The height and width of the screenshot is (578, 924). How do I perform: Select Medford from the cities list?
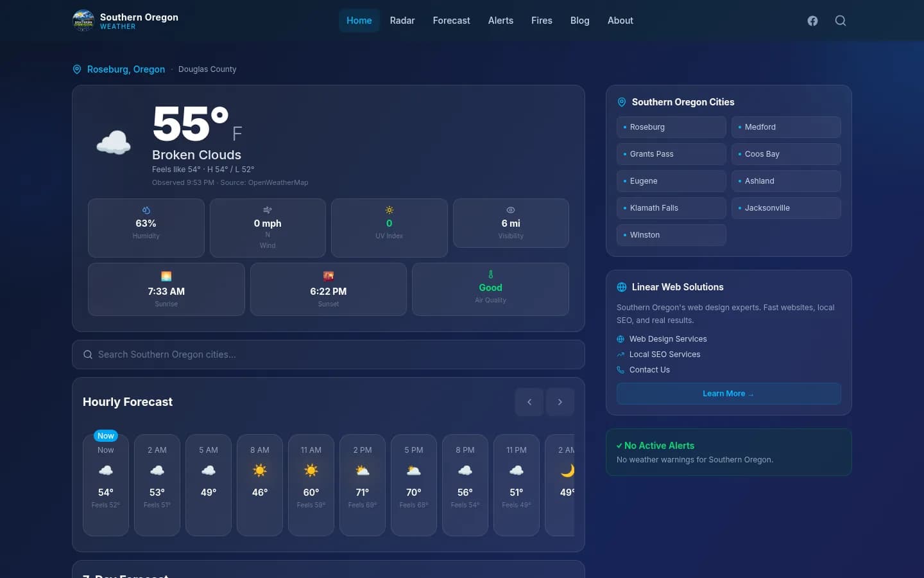[x=786, y=127]
